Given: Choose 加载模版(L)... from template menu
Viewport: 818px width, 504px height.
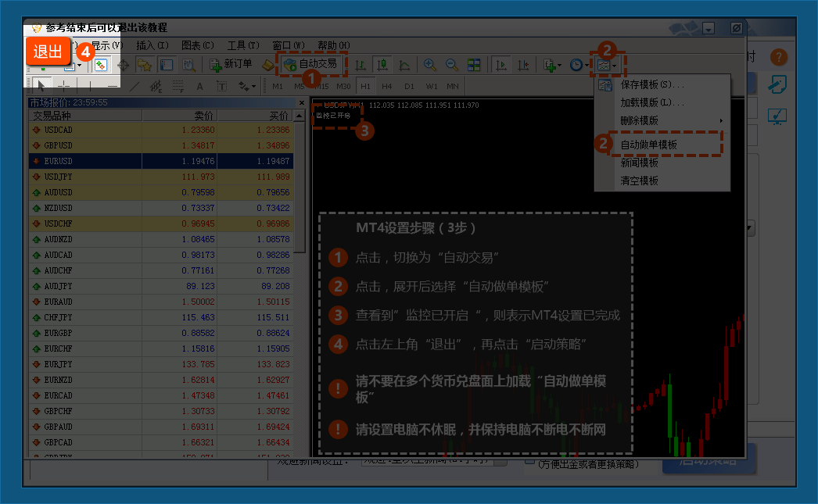Looking at the screenshot, I should pos(662,102).
